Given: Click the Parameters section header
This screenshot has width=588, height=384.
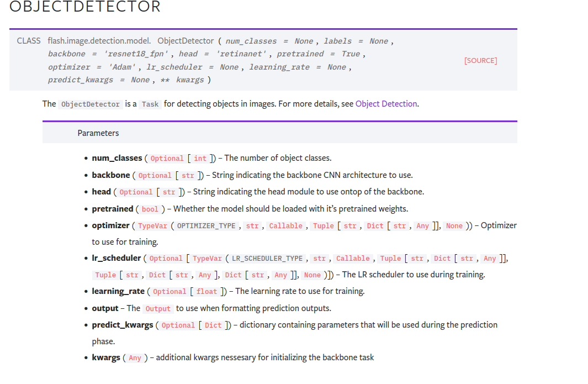Looking at the screenshot, I should coord(98,133).
